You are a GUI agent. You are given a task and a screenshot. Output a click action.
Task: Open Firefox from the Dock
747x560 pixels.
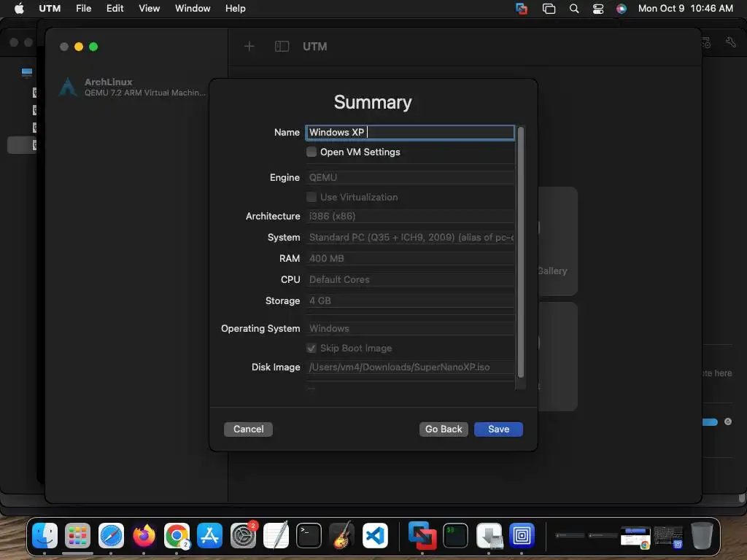coord(144,535)
